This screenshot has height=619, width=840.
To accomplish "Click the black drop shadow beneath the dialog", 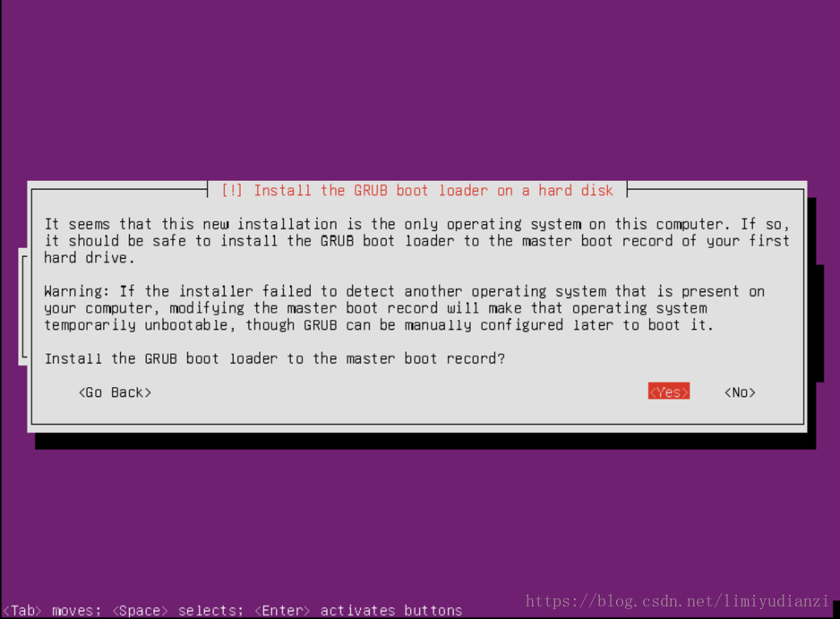I will 425,441.
